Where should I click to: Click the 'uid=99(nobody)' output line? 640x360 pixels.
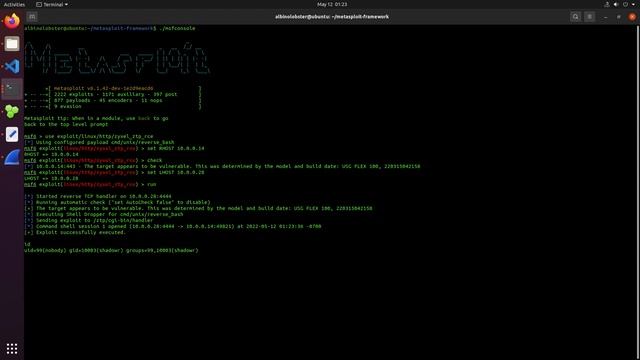point(111,251)
